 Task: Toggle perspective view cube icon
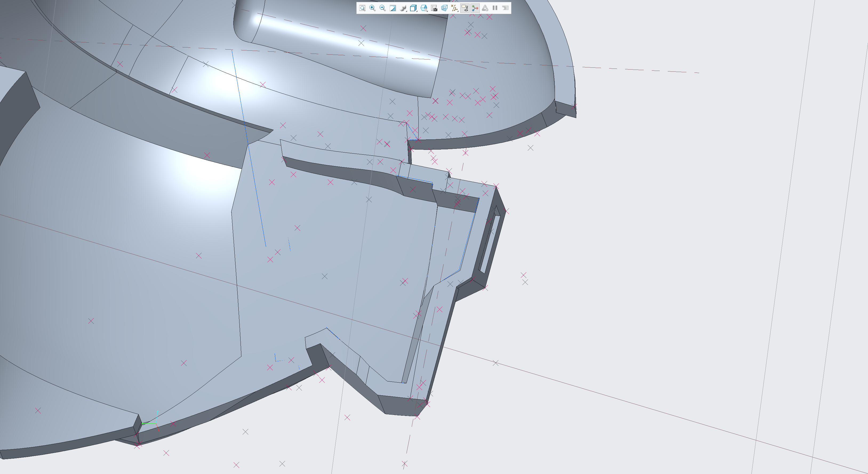click(x=444, y=8)
